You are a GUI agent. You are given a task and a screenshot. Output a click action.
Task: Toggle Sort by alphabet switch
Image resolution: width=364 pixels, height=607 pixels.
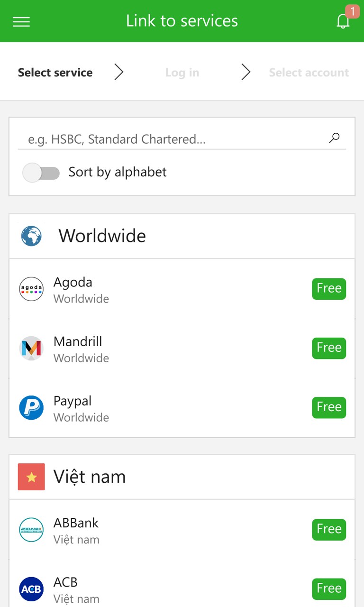pos(41,173)
